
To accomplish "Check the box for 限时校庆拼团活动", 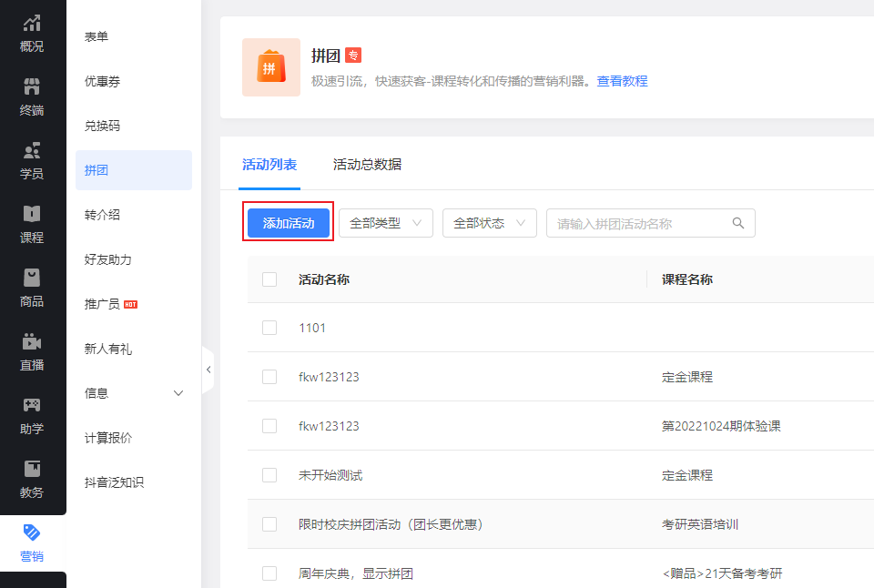I will click(x=269, y=524).
